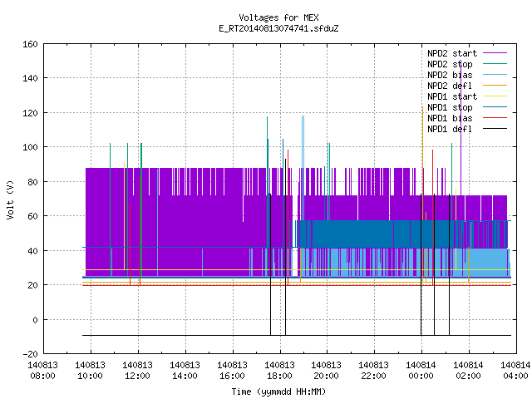This screenshot has height=399, width=532.
Task: Click the plot title "Voltages for MEX"
Action: tap(278, 17)
